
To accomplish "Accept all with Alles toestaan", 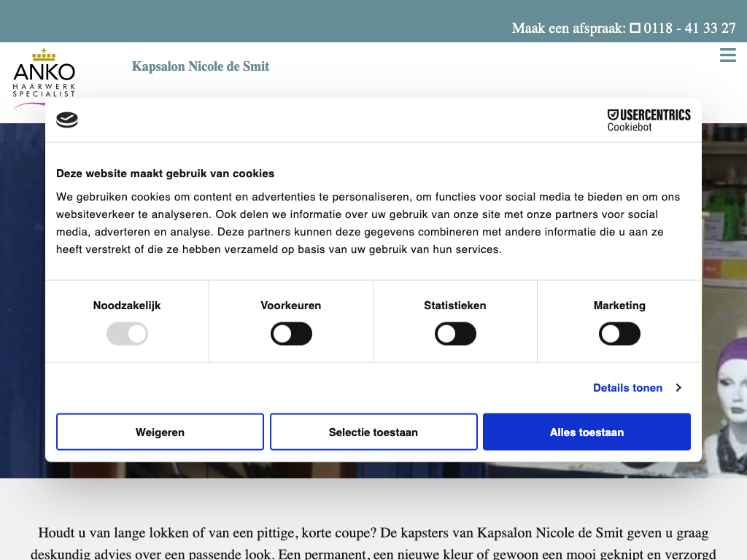I will (587, 432).
